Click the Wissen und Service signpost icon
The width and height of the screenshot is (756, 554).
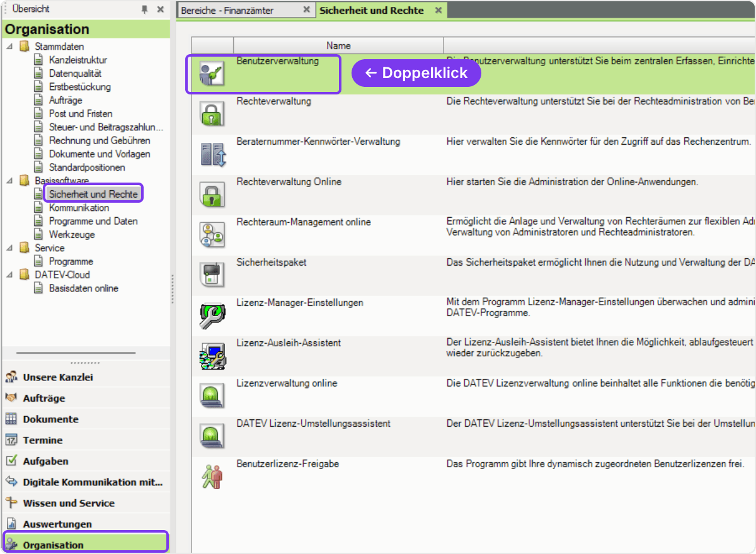click(11, 502)
